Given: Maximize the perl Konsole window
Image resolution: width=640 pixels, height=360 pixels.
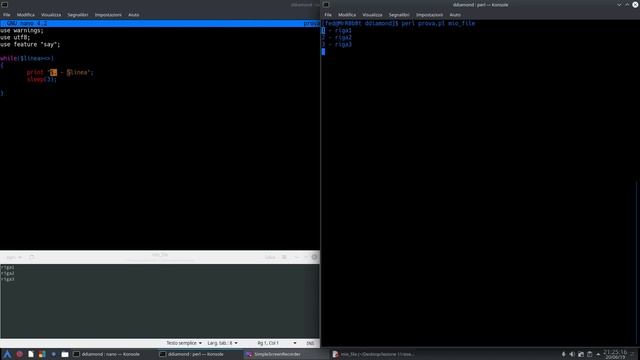Looking at the screenshot, I should [x=627, y=5].
